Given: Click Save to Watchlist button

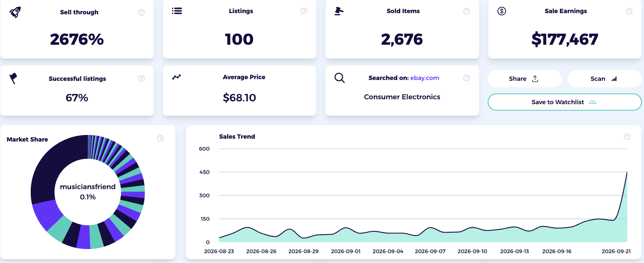Looking at the screenshot, I should 565,102.
